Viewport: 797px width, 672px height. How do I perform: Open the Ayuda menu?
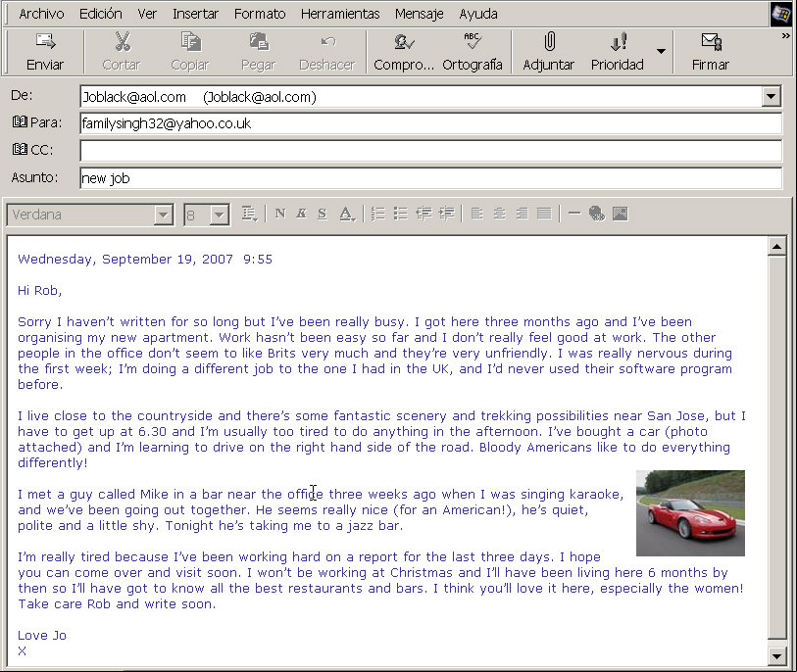pos(478,14)
